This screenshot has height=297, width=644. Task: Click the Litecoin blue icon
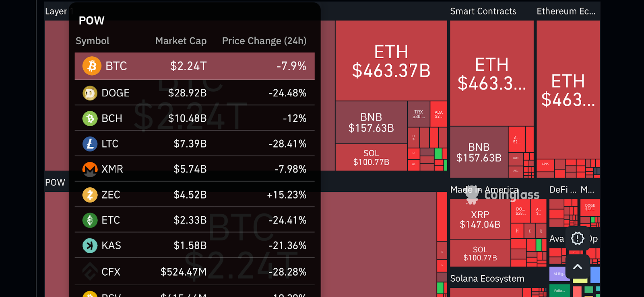pyautogui.click(x=90, y=144)
